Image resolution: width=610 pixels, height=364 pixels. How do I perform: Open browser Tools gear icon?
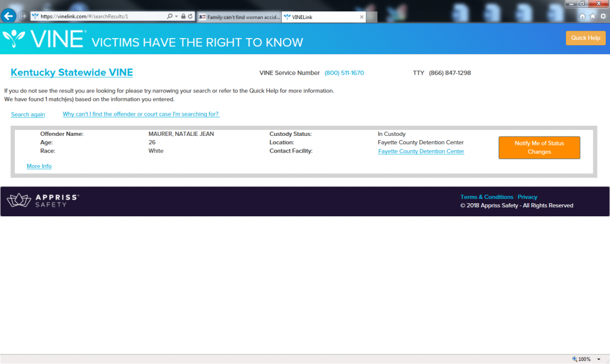click(x=603, y=17)
